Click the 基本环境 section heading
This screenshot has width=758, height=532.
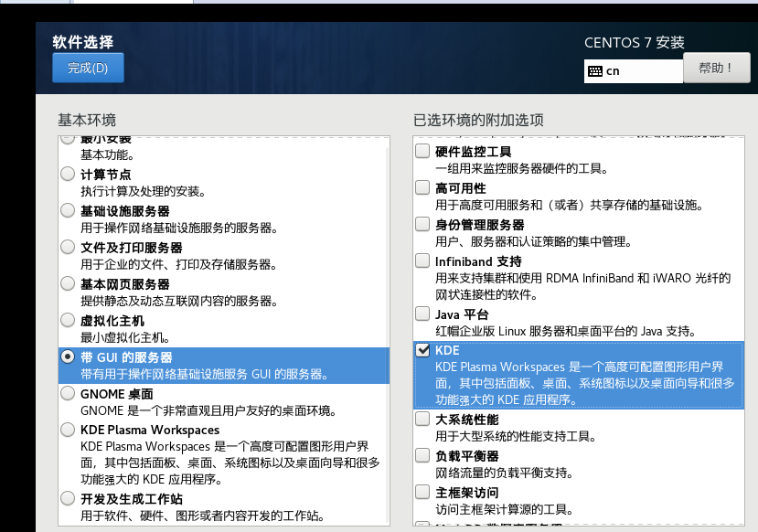coord(87,121)
